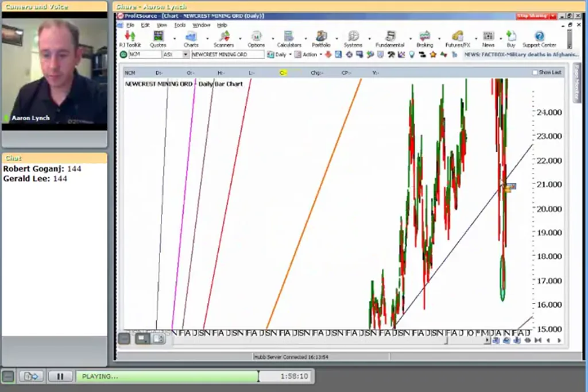Expand the Quotes dropdown arrow
The image size is (588, 392).
coord(175,39)
